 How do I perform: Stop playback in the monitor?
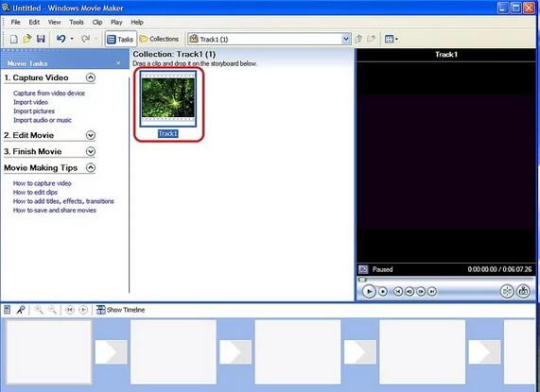point(383,292)
